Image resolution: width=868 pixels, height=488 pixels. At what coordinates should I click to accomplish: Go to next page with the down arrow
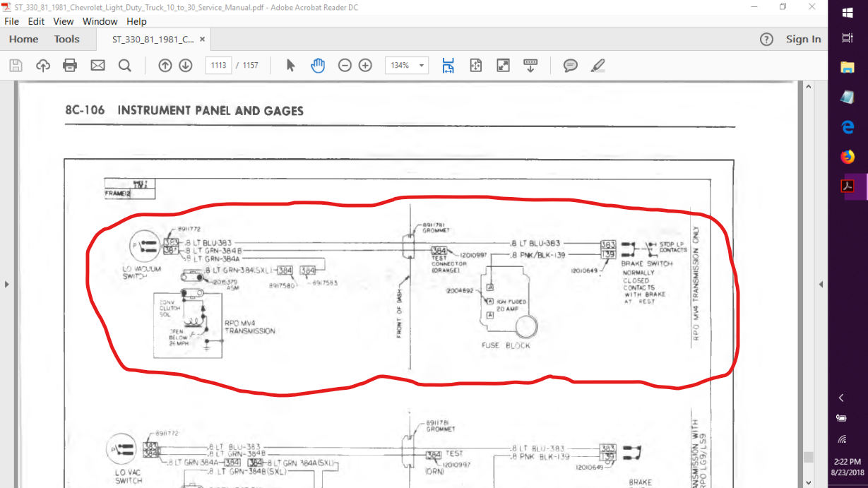(x=186, y=66)
